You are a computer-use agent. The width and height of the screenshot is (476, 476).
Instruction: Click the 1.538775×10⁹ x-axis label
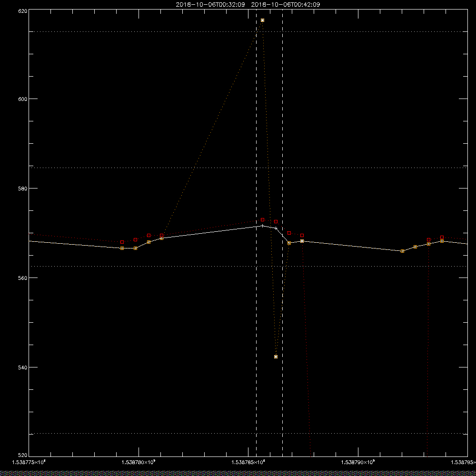pos(29,462)
